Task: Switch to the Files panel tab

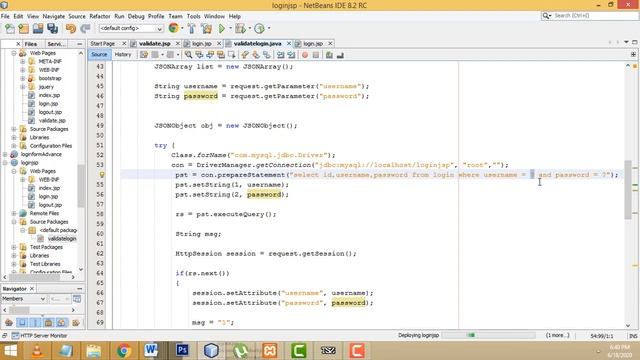Action: [31, 44]
